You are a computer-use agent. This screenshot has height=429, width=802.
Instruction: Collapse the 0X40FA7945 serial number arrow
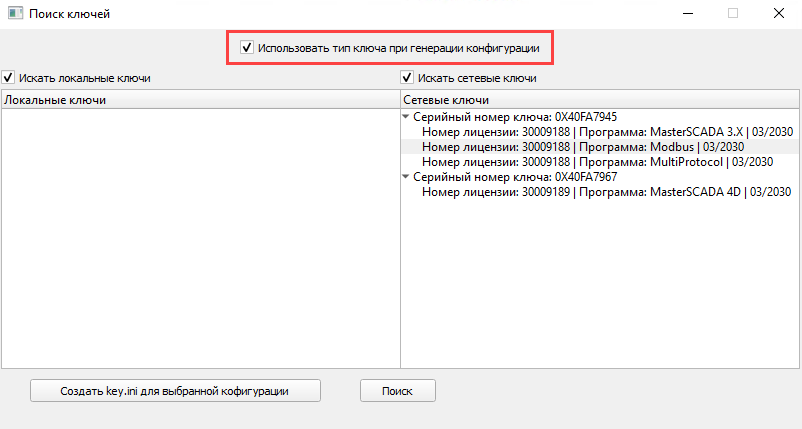coord(406,117)
